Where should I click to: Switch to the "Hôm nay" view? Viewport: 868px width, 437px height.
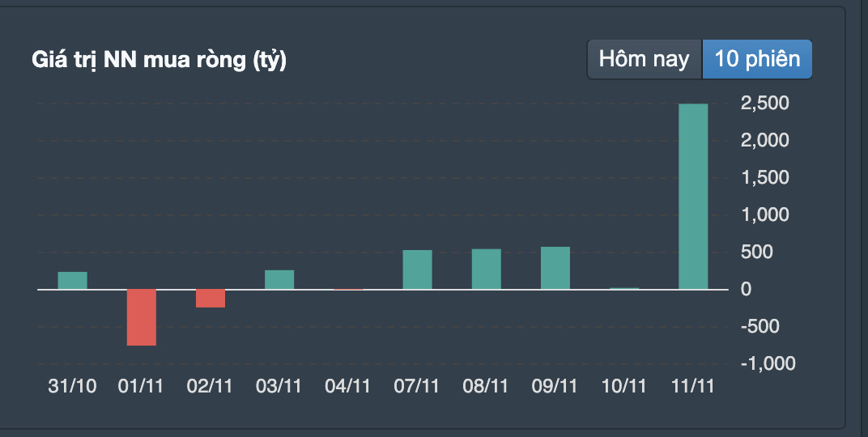pyautogui.click(x=644, y=59)
